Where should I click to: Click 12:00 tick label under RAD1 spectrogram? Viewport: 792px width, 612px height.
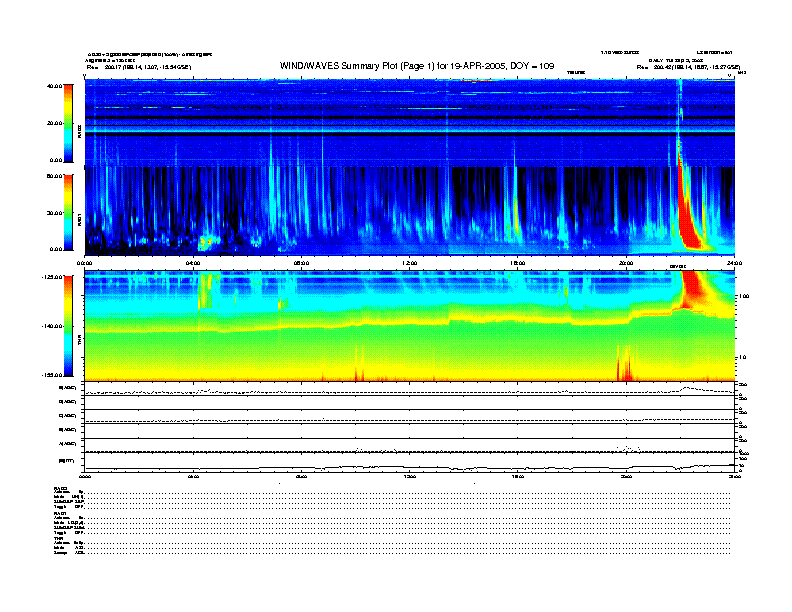click(x=410, y=263)
